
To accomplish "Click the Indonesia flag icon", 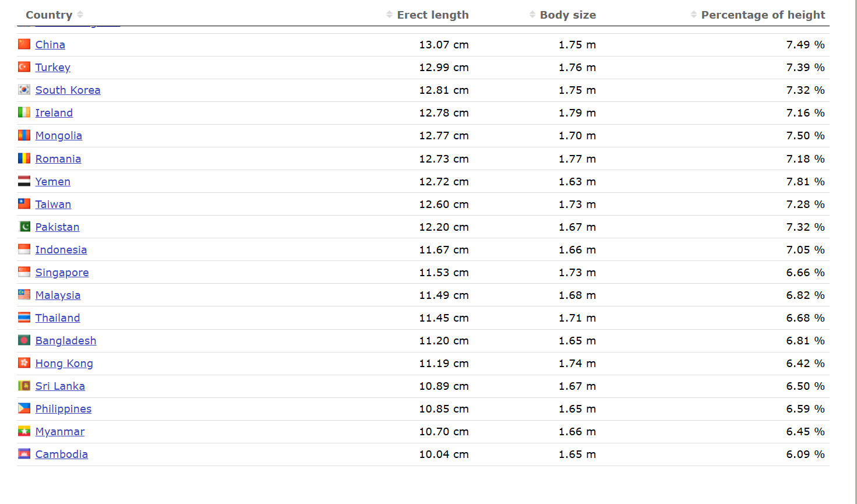I will [x=24, y=249].
